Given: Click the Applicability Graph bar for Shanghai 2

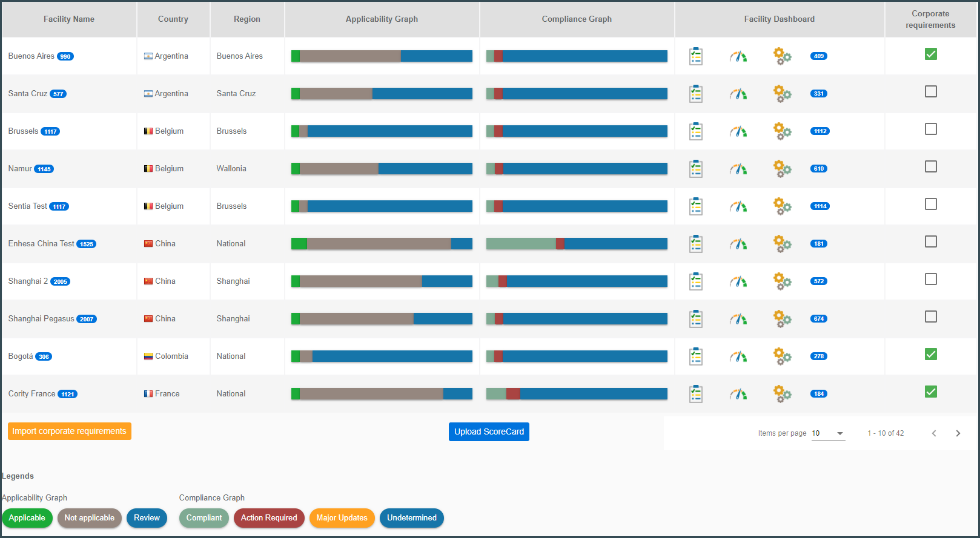Looking at the screenshot, I should (x=382, y=281).
